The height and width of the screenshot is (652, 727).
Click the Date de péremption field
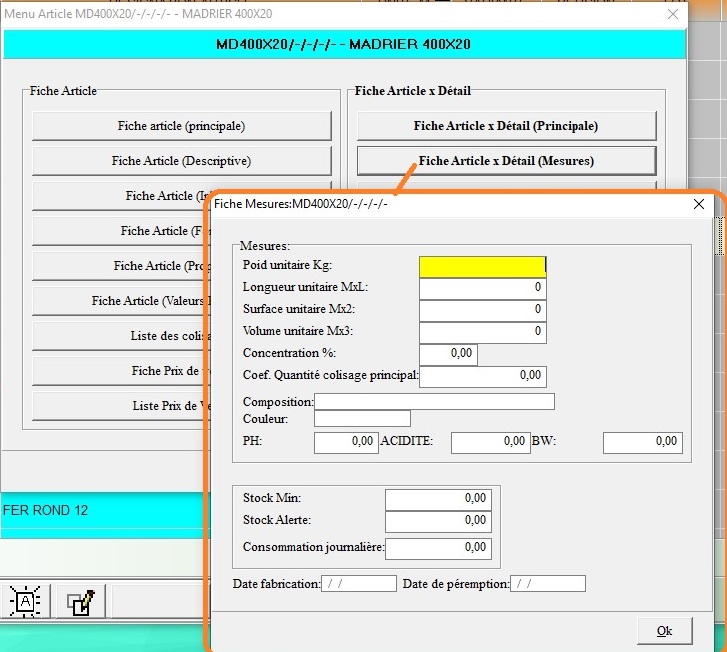click(547, 584)
